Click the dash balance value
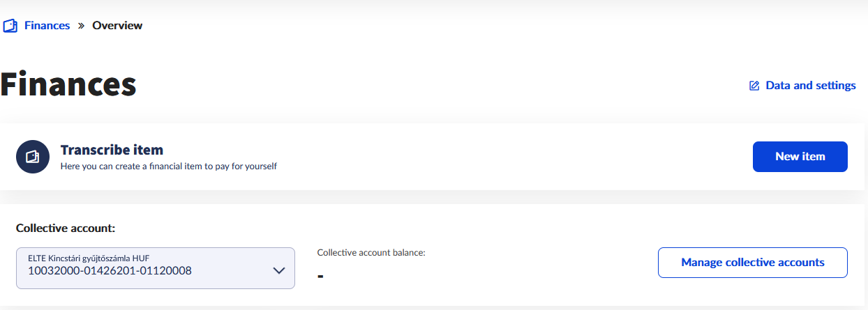This screenshot has width=868, height=310. point(320,277)
